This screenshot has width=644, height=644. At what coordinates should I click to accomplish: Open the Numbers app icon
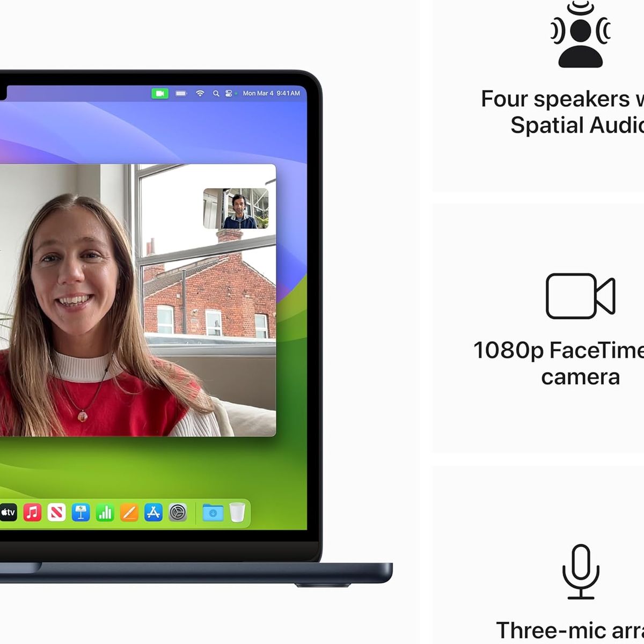(x=105, y=513)
